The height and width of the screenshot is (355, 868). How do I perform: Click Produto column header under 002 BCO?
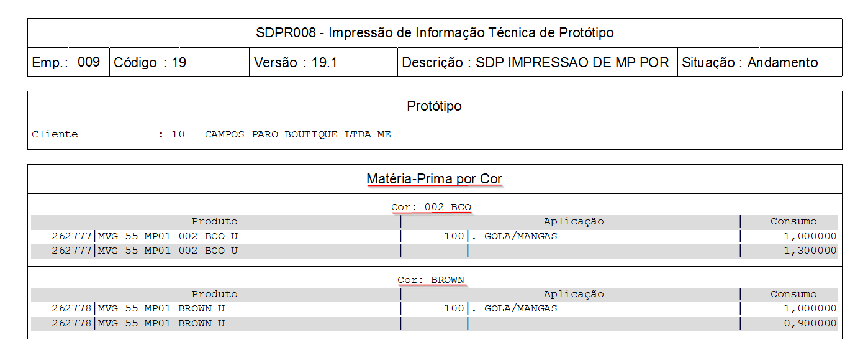click(214, 221)
